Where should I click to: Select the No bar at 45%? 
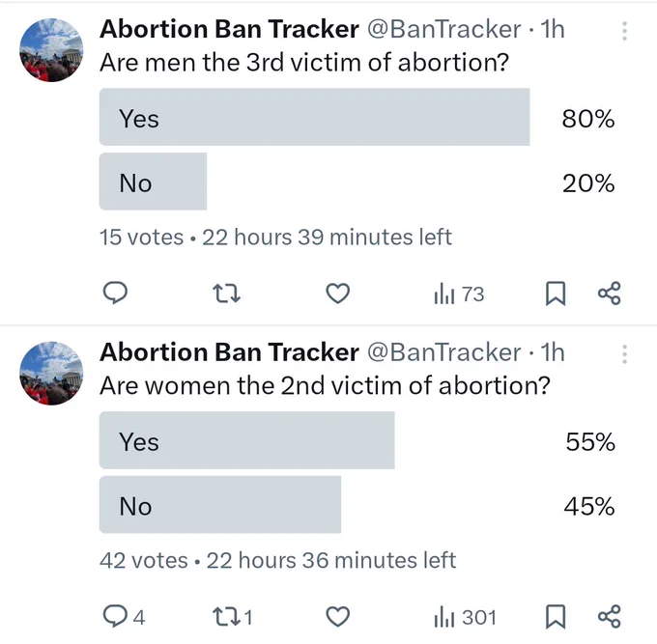(220, 505)
